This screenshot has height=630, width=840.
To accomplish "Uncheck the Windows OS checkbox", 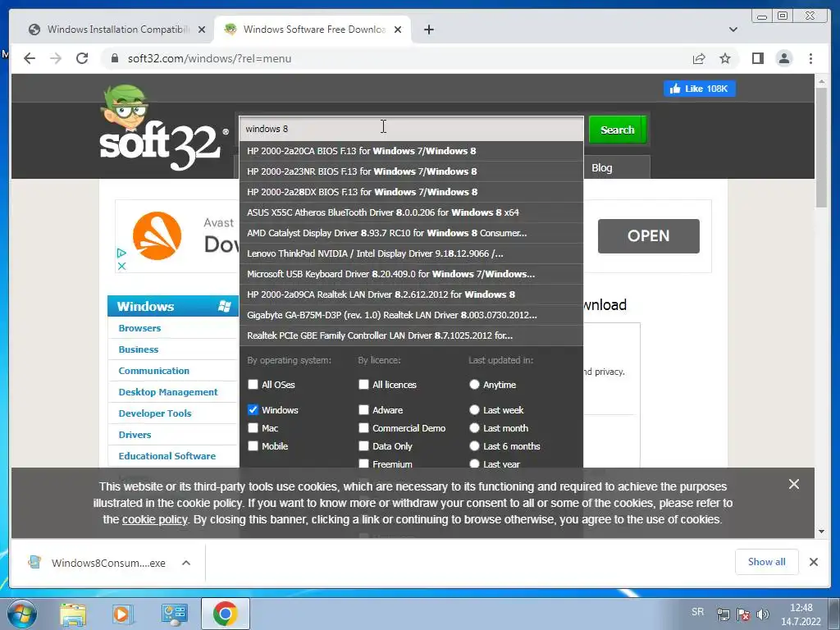I will [x=253, y=410].
